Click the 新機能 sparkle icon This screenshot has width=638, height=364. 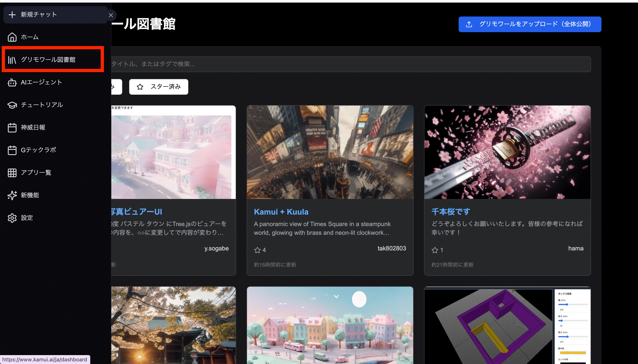click(12, 195)
